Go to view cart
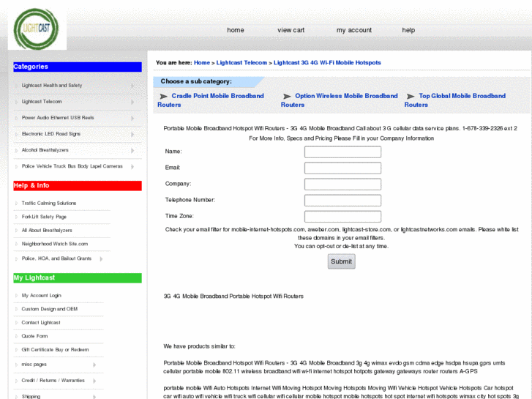532x399 pixels. tap(291, 30)
